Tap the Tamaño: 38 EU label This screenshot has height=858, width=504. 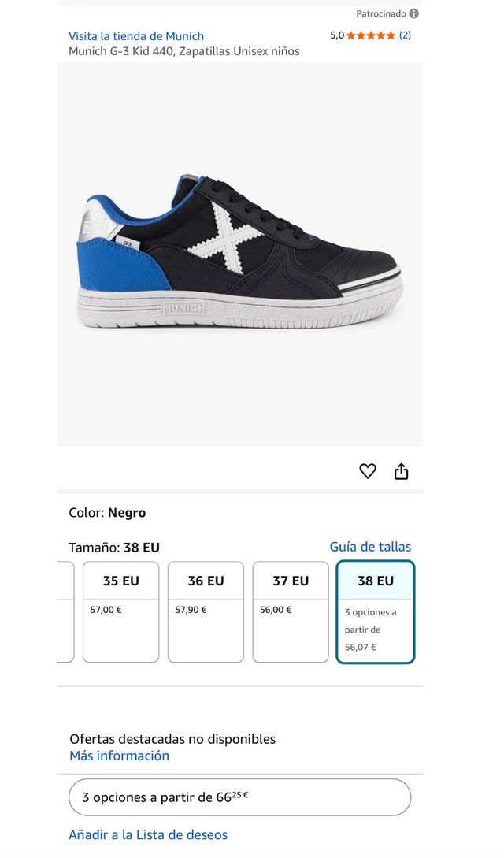(114, 548)
